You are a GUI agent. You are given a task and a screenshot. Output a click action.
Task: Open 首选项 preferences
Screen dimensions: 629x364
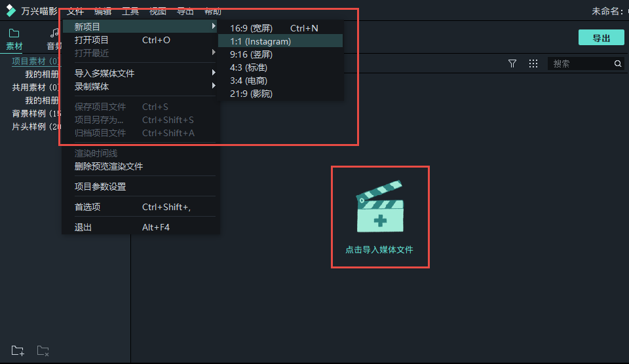87,207
